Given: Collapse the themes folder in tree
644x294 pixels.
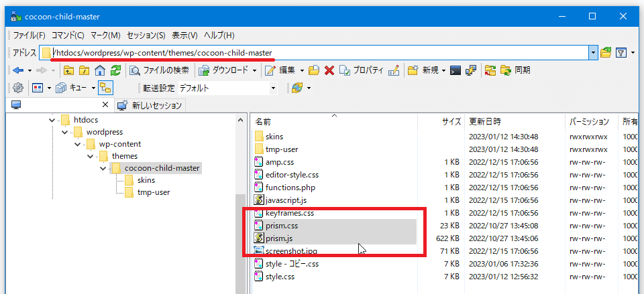Looking at the screenshot, I should click(90, 156).
